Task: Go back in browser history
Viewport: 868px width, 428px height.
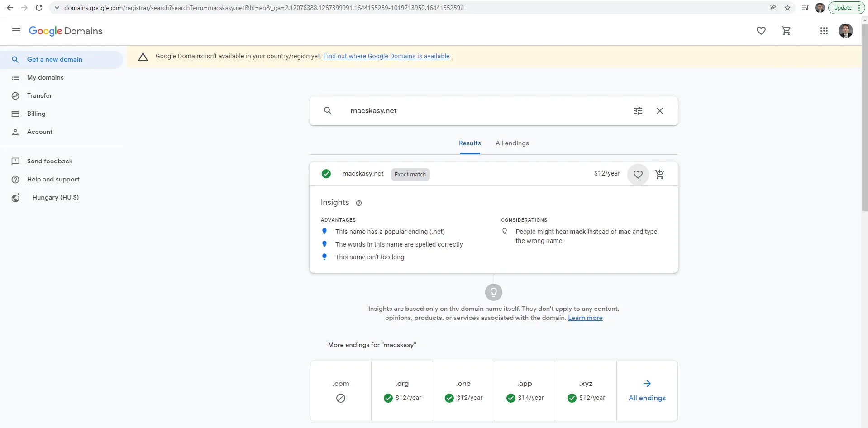Action: point(10,8)
